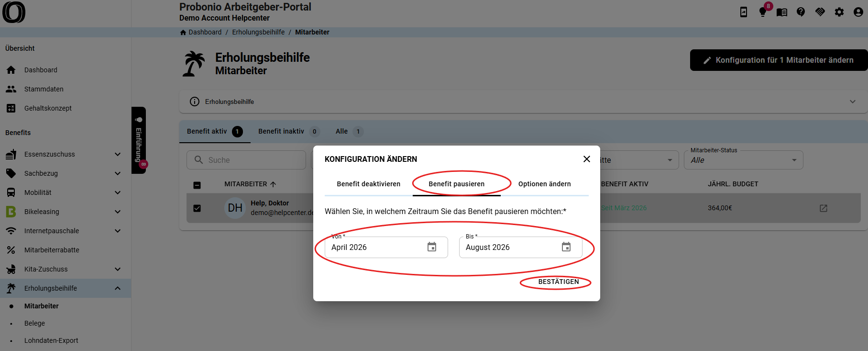The image size is (868, 351).
Task: Open the lightbulb notifications icon with badge
Action: (763, 12)
